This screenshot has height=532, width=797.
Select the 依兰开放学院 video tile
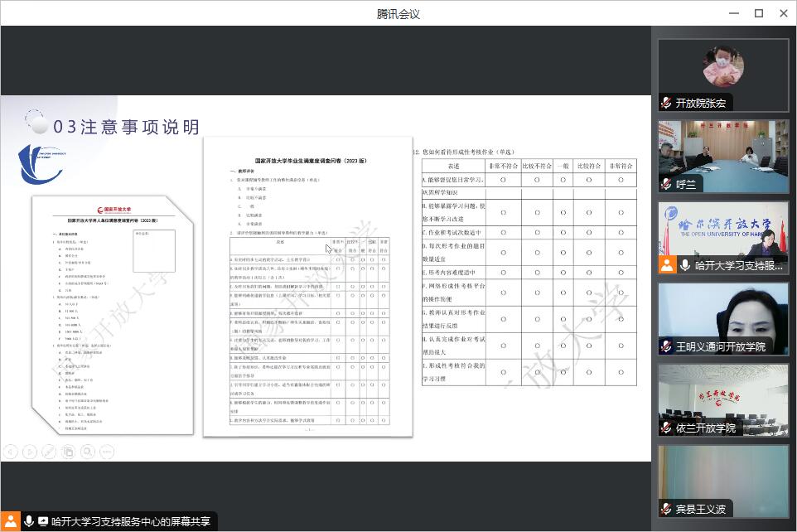click(722, 399)
